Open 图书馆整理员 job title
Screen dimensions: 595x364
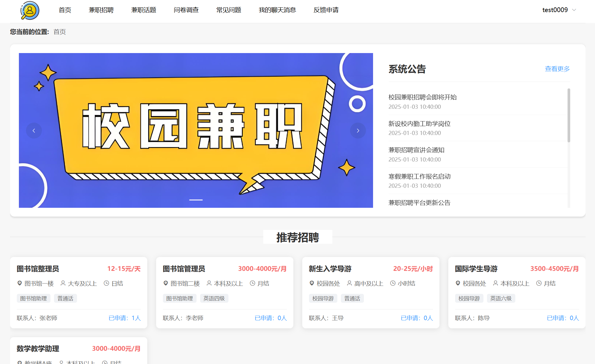point(38,269)
